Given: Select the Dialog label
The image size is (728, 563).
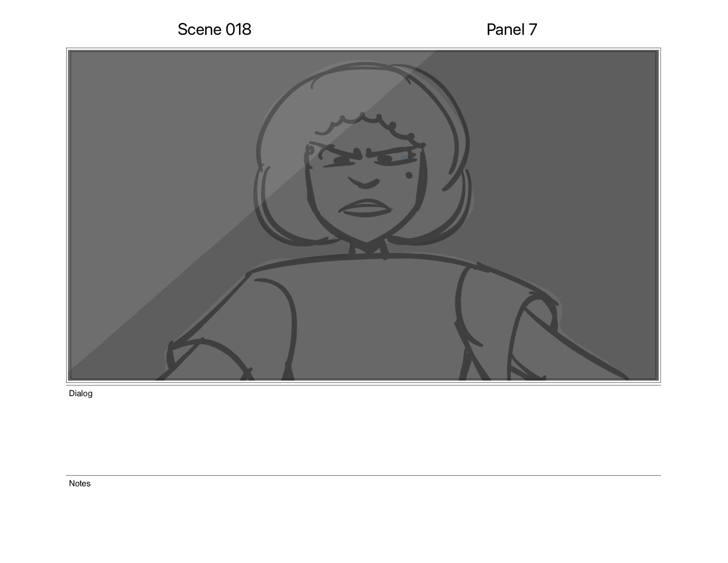Looking at the screenshot, I should (x=81, y=393).
